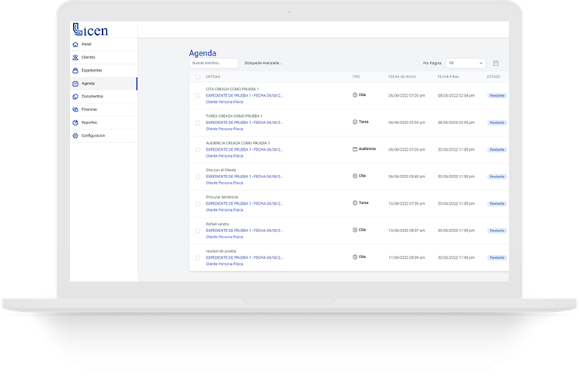Click the Audiencia calendar type icon
Image resolution: width=579 pixels, height=392 pixels.
tap(355, 148)
